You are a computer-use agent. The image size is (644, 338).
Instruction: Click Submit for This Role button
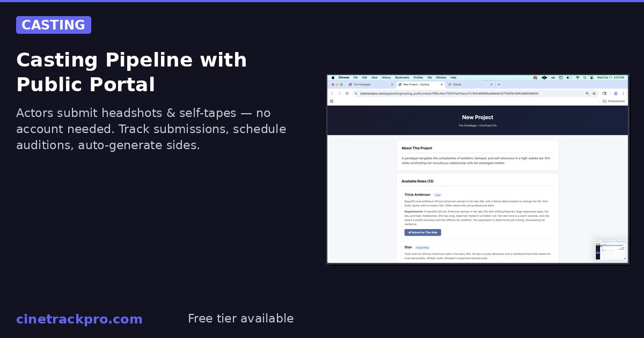coord(422,232)
